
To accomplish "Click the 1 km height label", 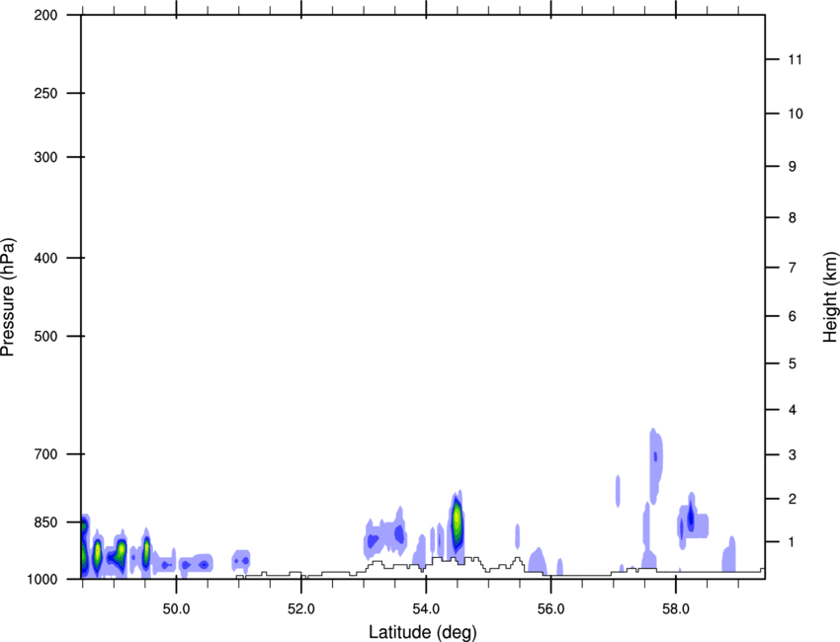I will [x=793, y=542].
